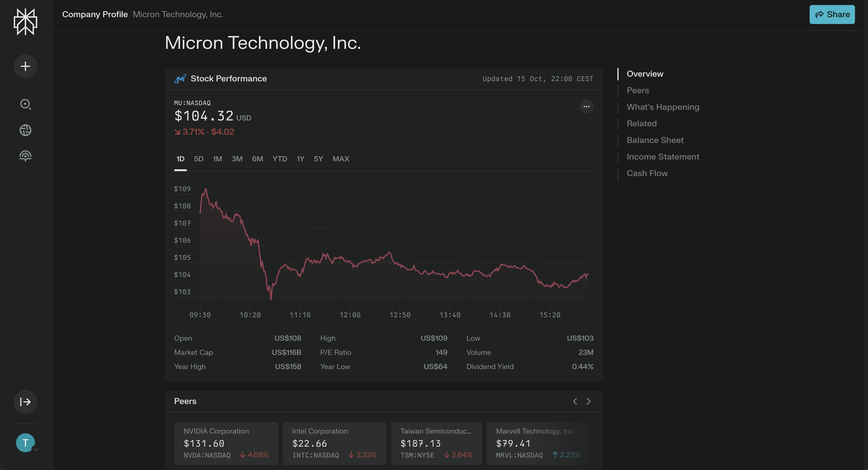Click Updated 15 Oct, 22:00 CEST text
This screenshot has height=470, width=868.
[x=538, y=79]
